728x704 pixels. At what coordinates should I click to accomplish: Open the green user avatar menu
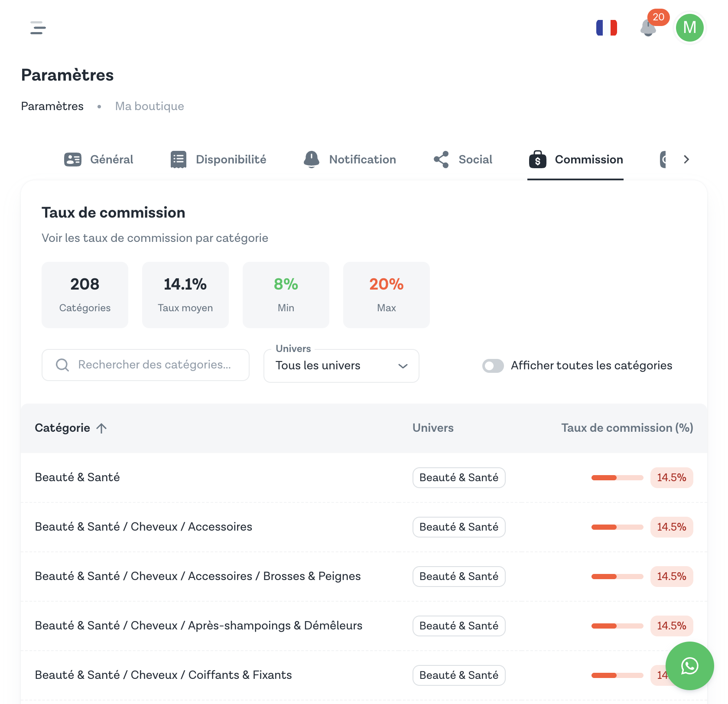(x=689, y=28)
